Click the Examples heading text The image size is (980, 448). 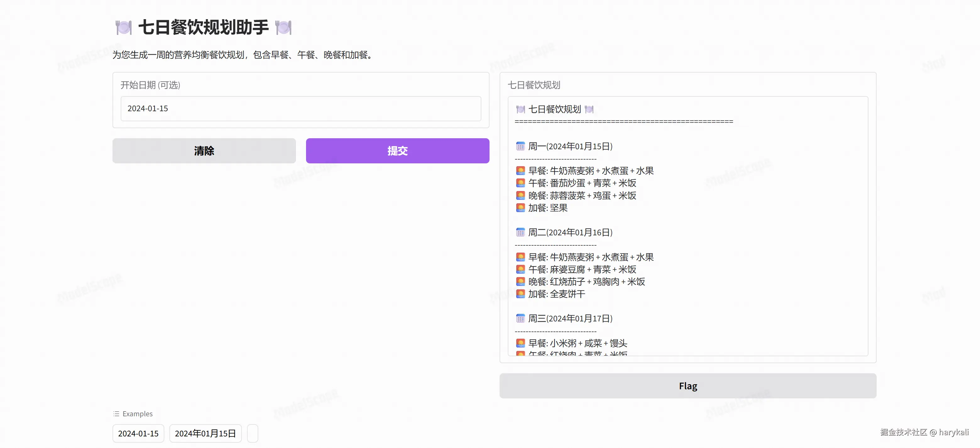[x=137, y=414]
